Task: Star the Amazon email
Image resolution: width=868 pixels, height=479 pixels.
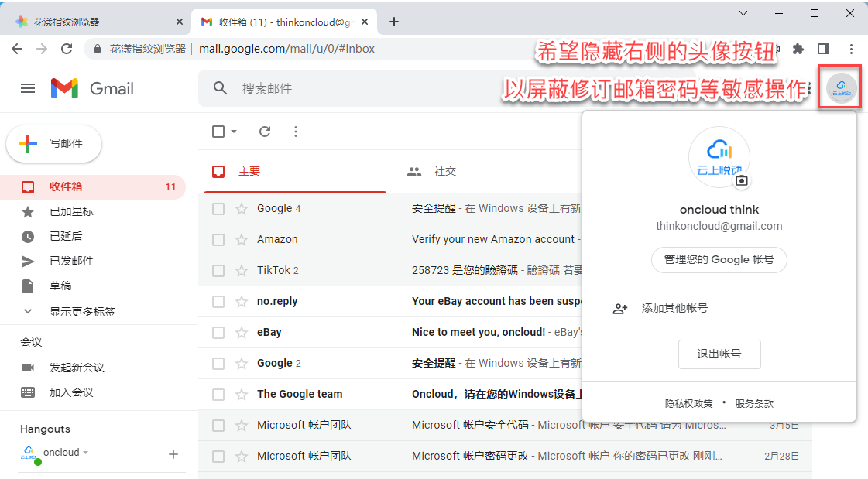Action: 242,240
